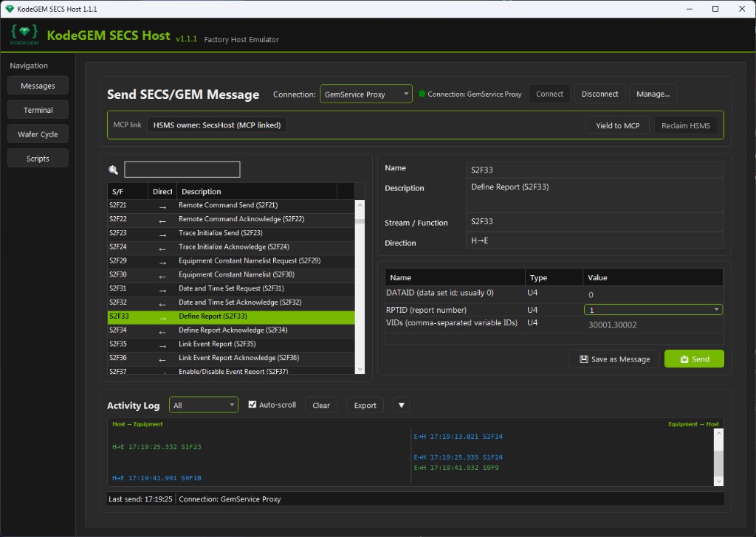Click the KodeGEM title bar app icon
Image resolution: width=756 pixels, height=537 pixels.
9,9
